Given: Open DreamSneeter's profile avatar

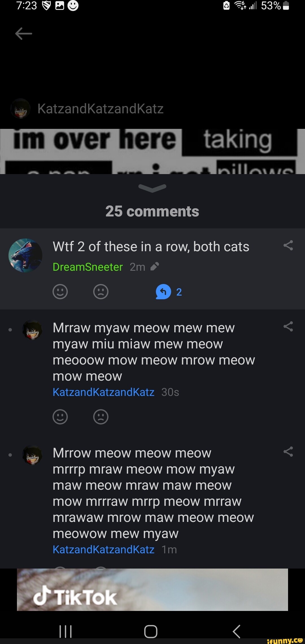Looking at the screenshot, I should pos(25,255).
